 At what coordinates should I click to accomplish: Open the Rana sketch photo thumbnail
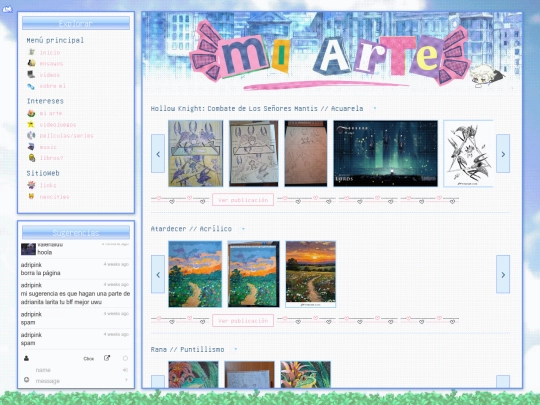(x=249, y=374)
